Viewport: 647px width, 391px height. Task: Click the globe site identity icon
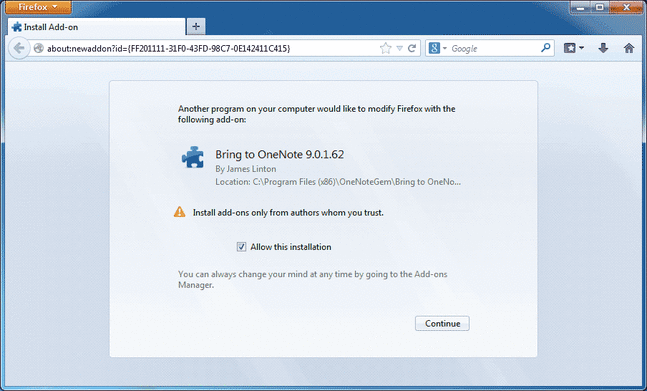click(x=38, y=48)
